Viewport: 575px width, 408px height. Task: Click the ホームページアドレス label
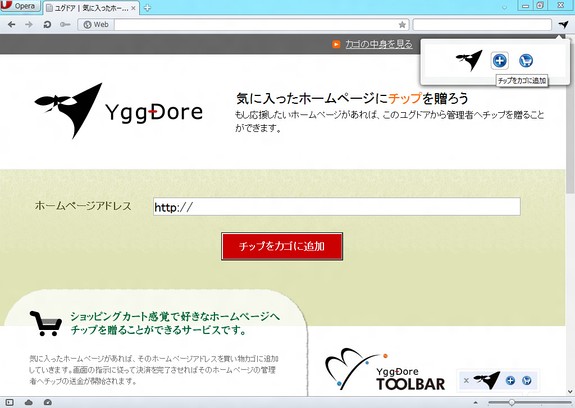tap(83, 206)
